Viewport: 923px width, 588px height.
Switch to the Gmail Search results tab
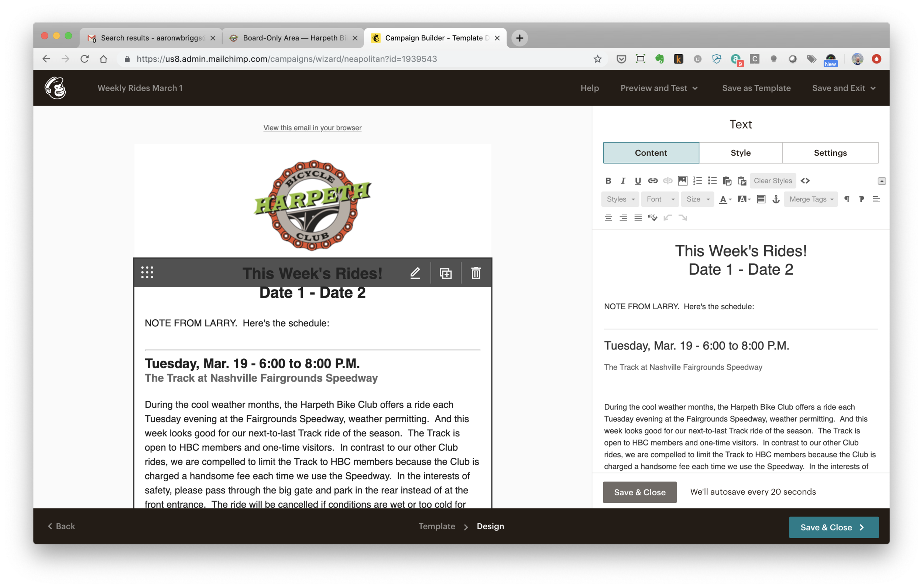[151, 38]
